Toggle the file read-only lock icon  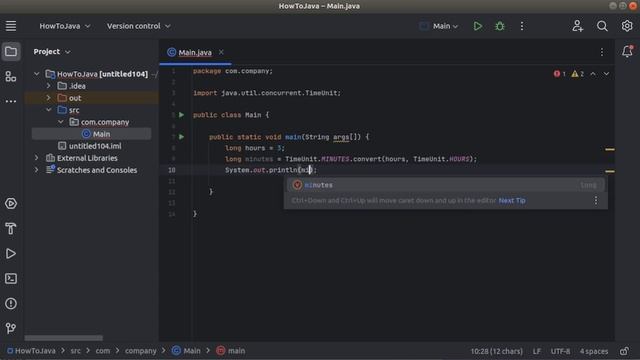(624, 351)
